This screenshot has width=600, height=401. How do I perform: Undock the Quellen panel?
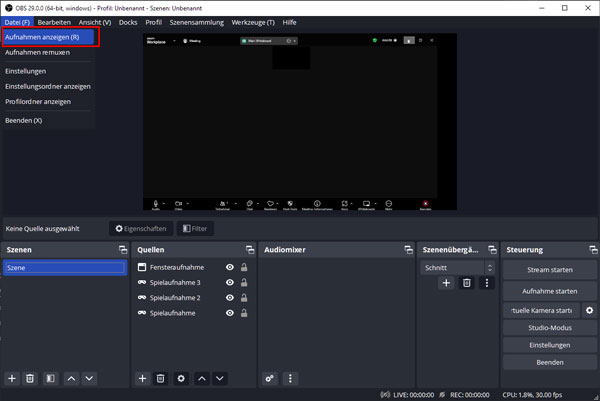[x=250, y=250]
